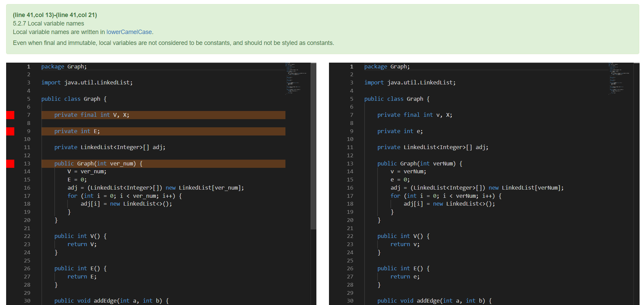644x305 pixels.
Task: Click red marker beside line 13
Action: point(10,164)
